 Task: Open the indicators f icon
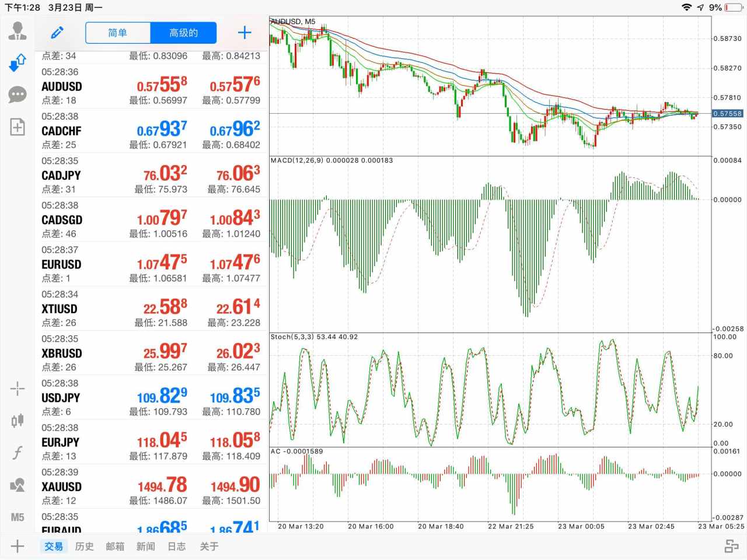(18, 453)
